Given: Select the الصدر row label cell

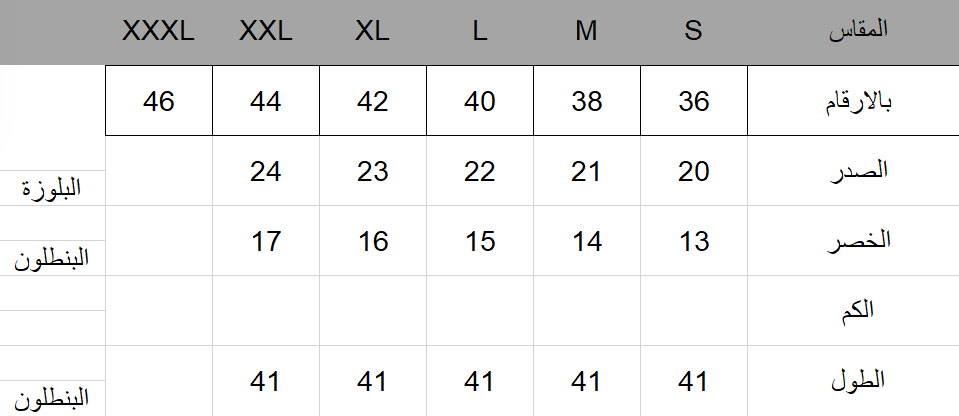Looking at the screenshot, I should (853, 171).
